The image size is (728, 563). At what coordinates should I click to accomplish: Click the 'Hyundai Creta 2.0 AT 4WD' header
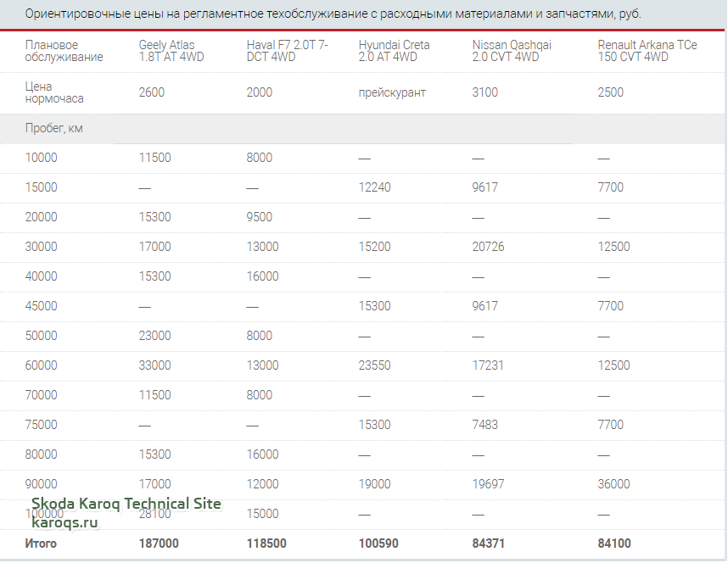395,51
